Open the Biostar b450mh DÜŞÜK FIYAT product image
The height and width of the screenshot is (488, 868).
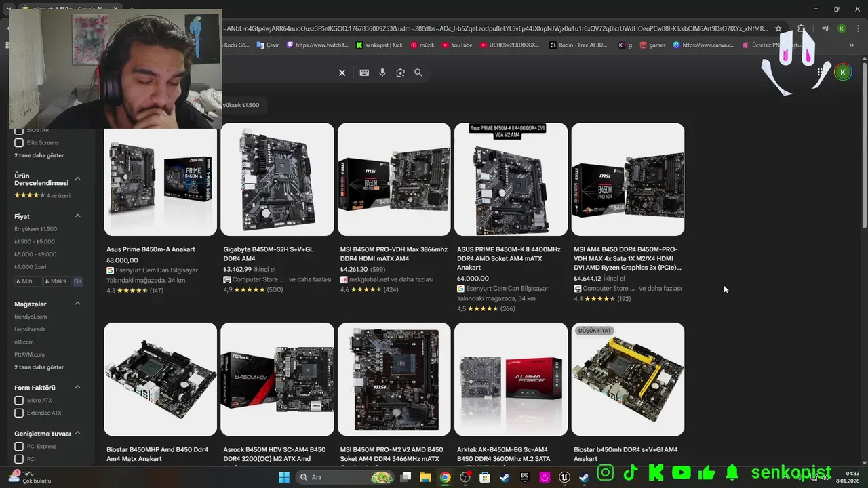(628, 379)
